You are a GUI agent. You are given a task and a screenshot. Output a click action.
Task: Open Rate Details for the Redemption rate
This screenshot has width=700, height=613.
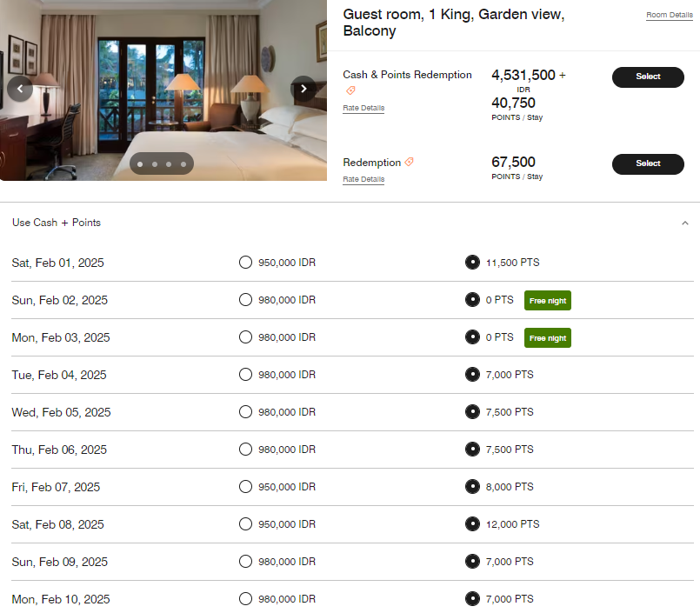point(363,179)
